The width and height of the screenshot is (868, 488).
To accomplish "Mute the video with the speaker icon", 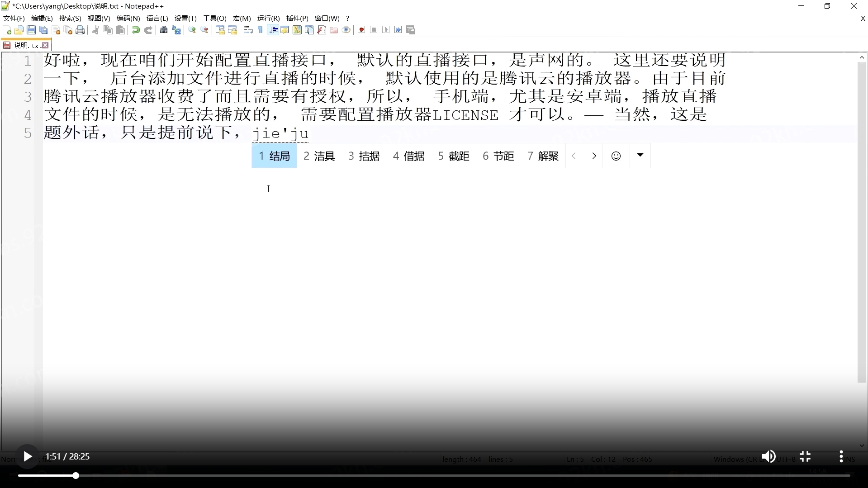I will click(x=768, y=456).
